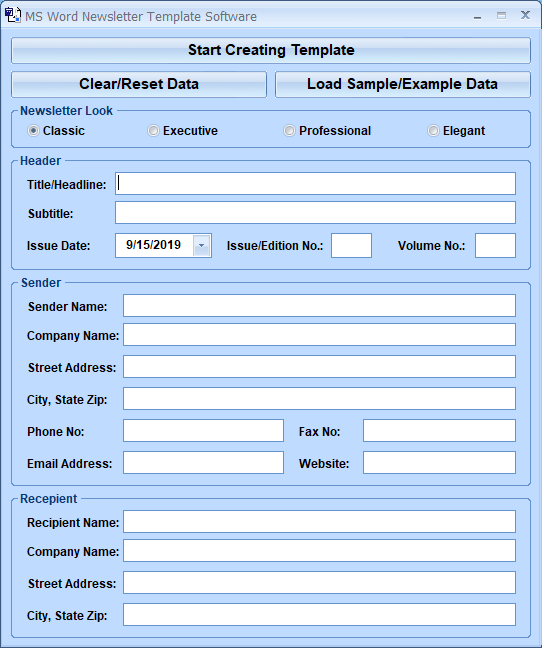This screenshot has height=648, width=542.
Task: Focus Sender Company Name field
Action: pyautogui.click(x=319, y=334)
